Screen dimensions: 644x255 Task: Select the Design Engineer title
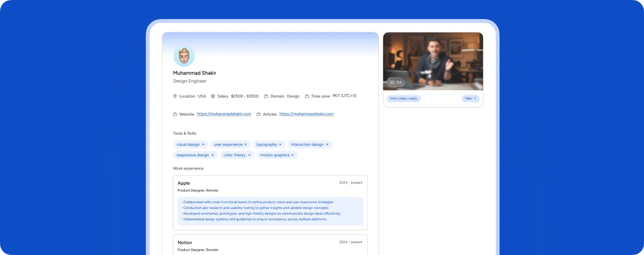click(190, 81)
